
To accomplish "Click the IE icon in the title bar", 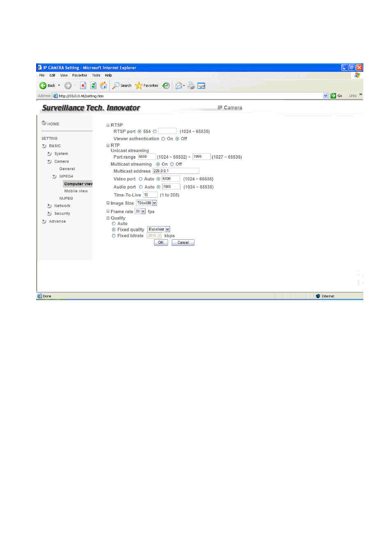I will click(39, 67).
